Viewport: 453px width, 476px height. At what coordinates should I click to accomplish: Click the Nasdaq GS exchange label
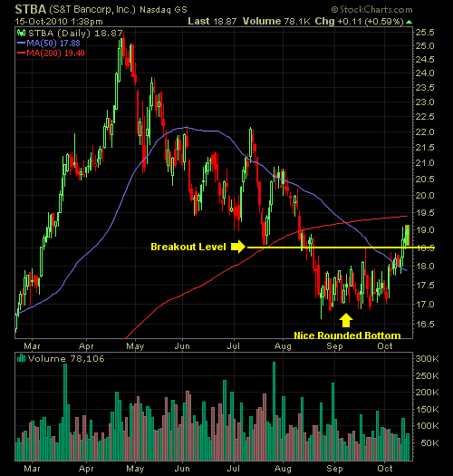point(163,10)
